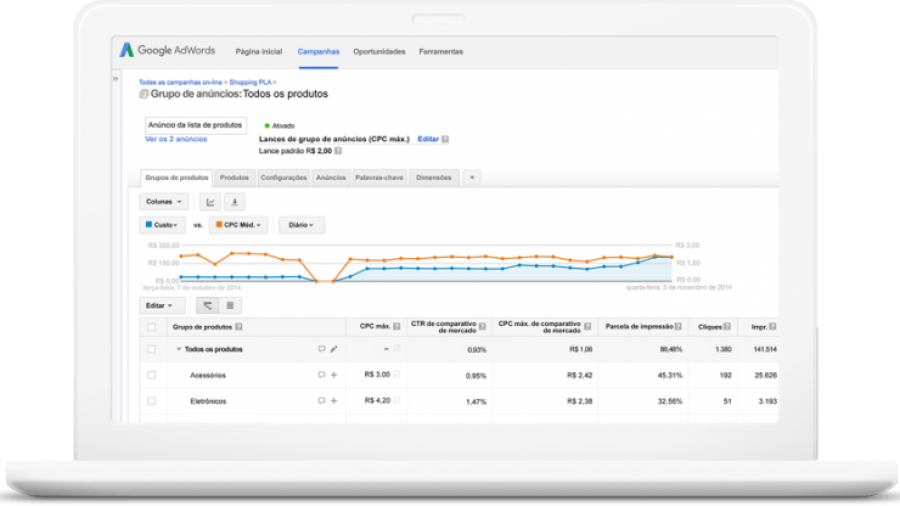Select the flat list view icon
Image resolution: width=900 pixels, height=506 pixels.
click(230, 306)
